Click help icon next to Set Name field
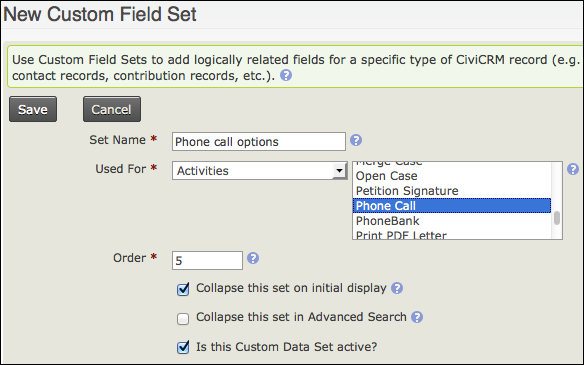 (x=356, y=140)
